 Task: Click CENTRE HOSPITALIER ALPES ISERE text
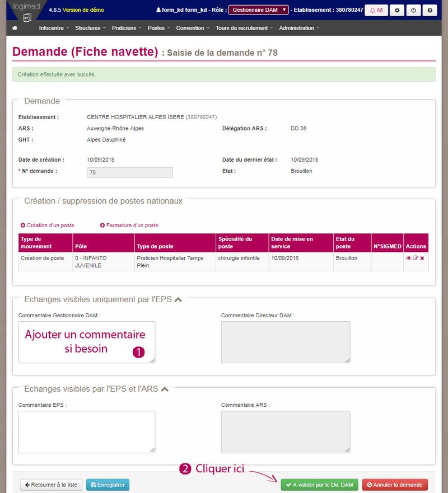[136, 118]
